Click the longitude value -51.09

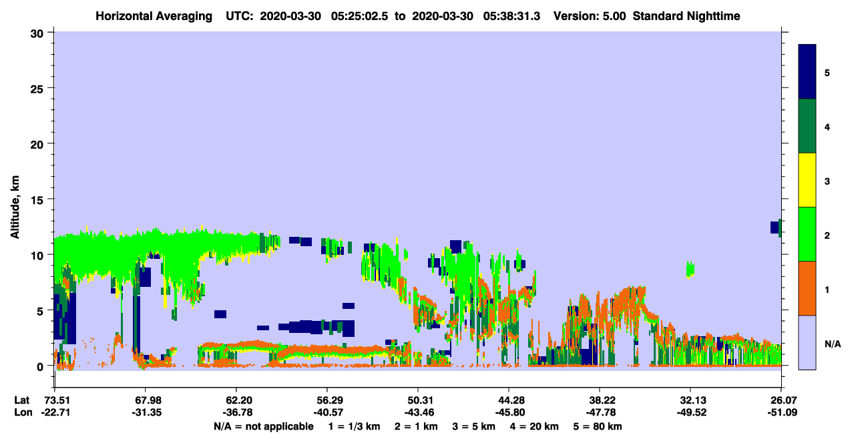point(781,412)
